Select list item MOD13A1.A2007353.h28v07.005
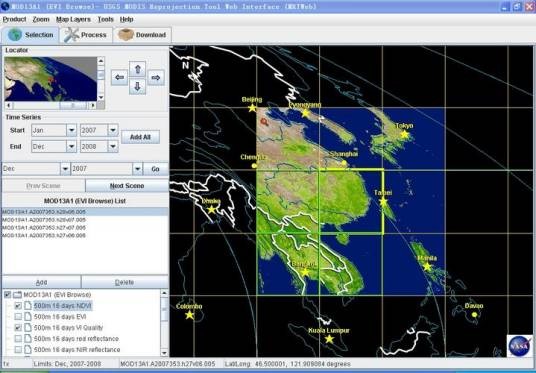This screenshot has width=536, height=373. [85, 220]
